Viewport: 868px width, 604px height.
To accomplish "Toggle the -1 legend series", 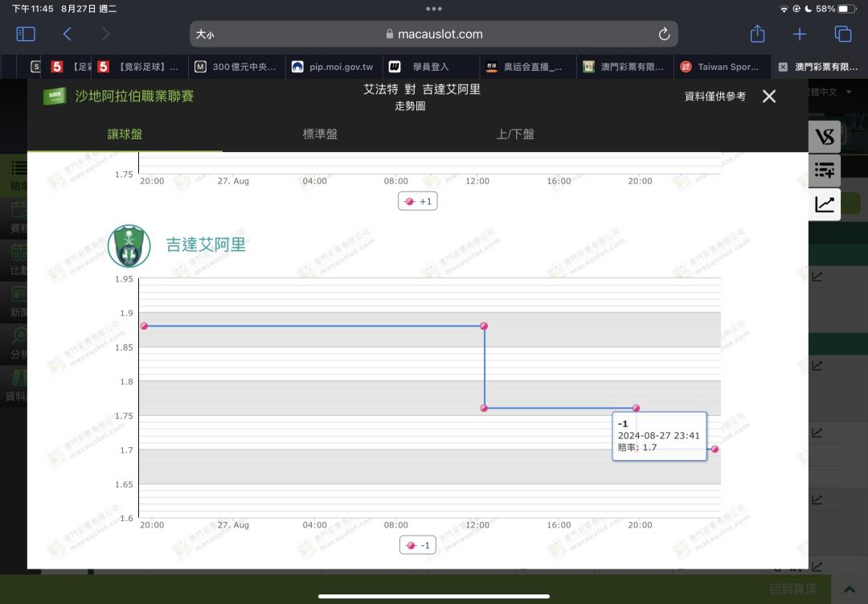I will tap(418, 545).
